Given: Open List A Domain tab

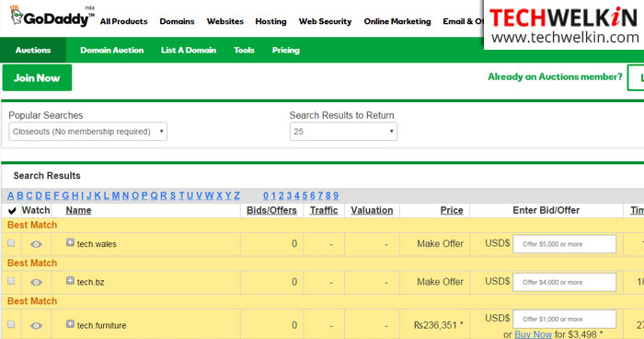Looking at the screenshot, I should [x=189, y=50].
